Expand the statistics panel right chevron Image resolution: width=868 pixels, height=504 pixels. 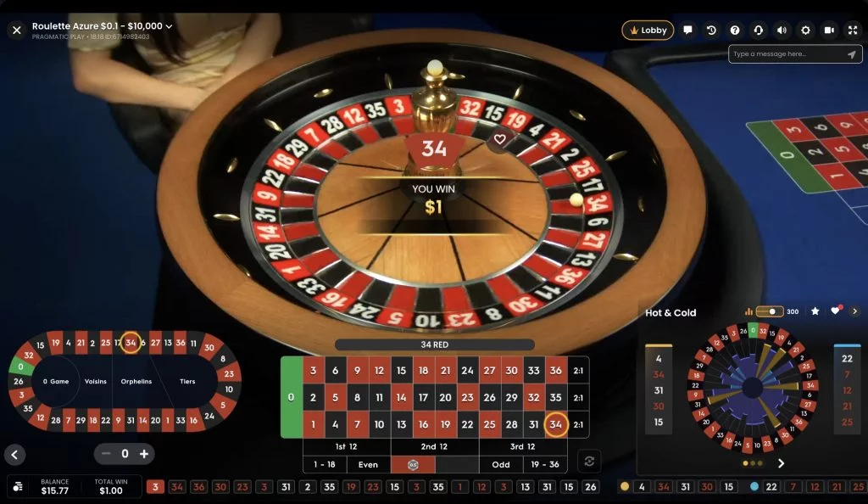pyautogui.click(x=854, y=311)
